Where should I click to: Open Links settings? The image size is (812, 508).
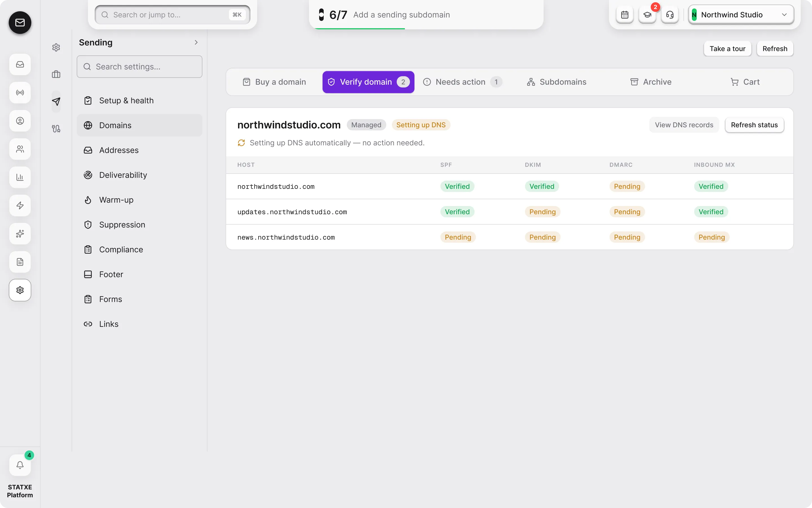click(139, 324)
